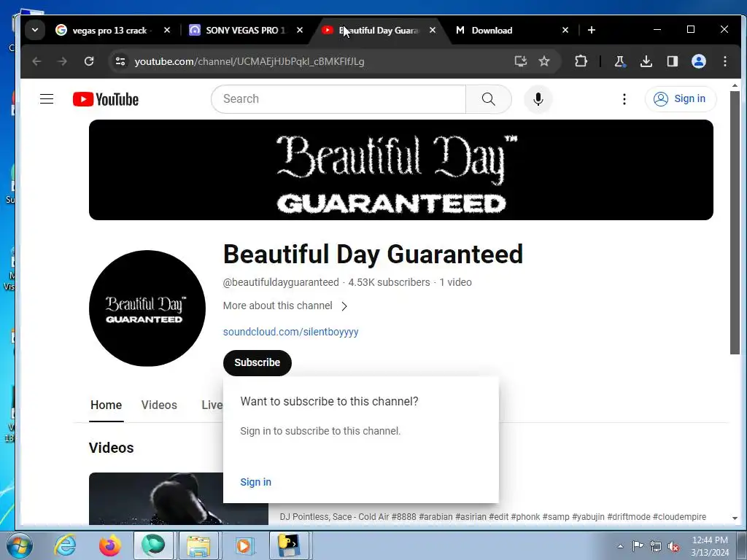Open the soundcloud.com/silentboyyyy link
This screenshot has width=747, height=560.
(x=290, y=332)
